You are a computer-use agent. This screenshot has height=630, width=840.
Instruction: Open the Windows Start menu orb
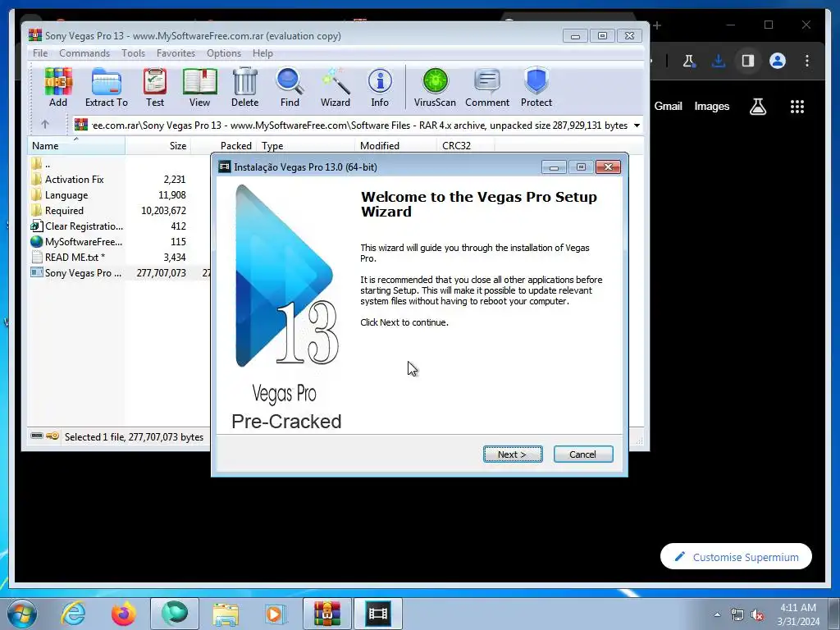point(22,614)
